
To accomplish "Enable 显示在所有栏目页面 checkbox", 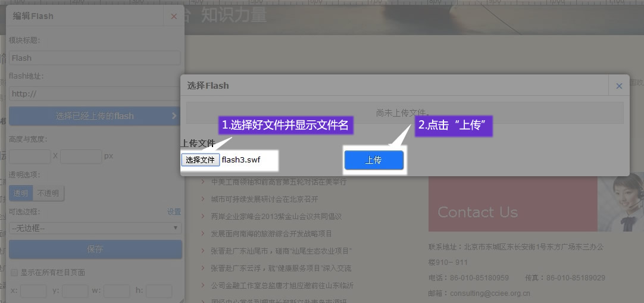I will coord(14,273).
